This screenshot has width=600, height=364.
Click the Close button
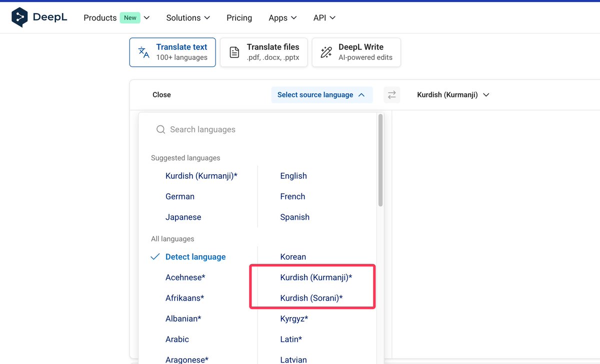tap(161, 95)
